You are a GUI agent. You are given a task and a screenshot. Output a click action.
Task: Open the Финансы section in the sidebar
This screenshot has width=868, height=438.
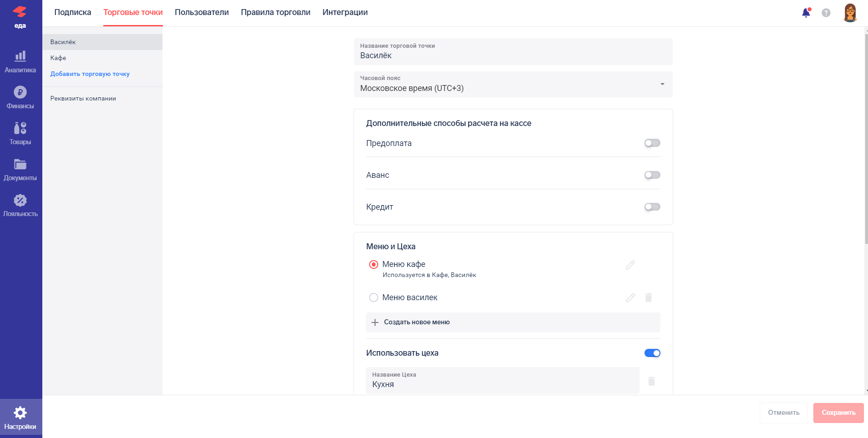click(20, 98)
